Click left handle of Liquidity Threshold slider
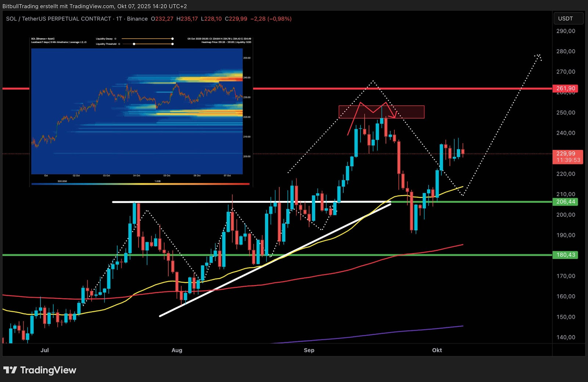Image resolution: width=588 pixels, height=382 pixels. [134, 44]
